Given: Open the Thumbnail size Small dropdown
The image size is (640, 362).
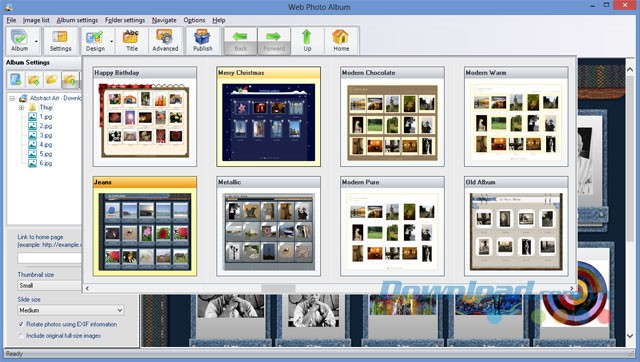Looking at the screenshot, I should point(49,285).
